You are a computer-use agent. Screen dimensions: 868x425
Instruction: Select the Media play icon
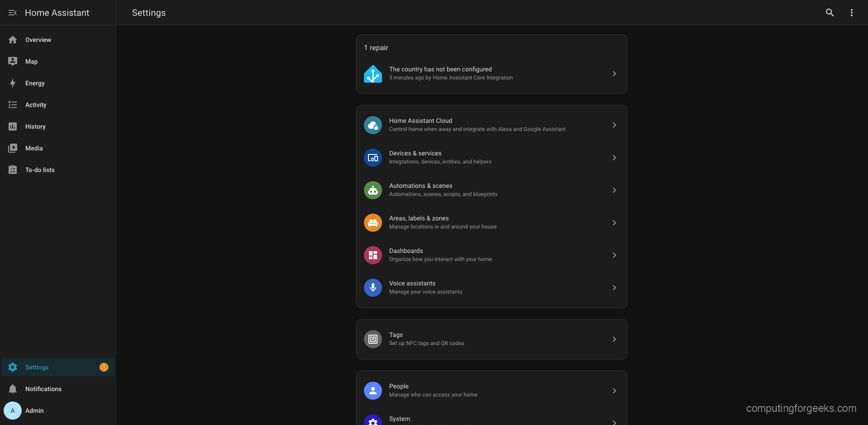13,148
